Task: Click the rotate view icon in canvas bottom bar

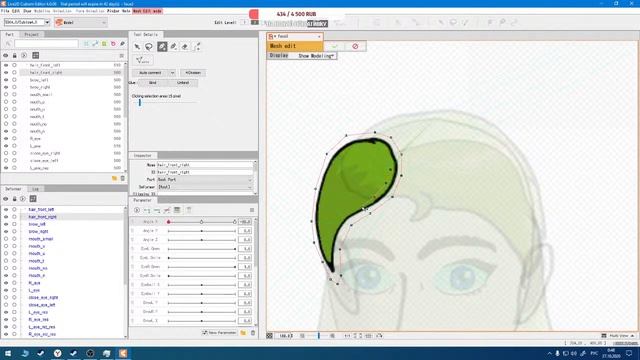Action: tap(379, 336)
